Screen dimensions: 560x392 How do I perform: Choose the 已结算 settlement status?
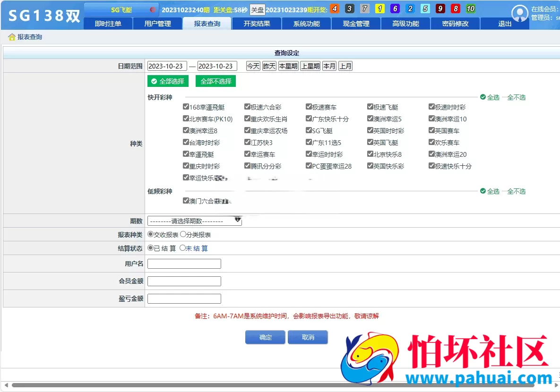click(x=150, y=248)
